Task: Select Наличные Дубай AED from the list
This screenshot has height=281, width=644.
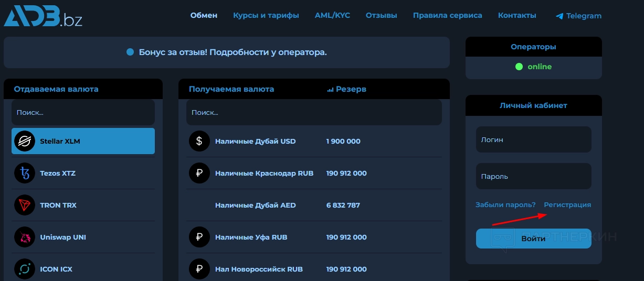Action: click(256, 205)
